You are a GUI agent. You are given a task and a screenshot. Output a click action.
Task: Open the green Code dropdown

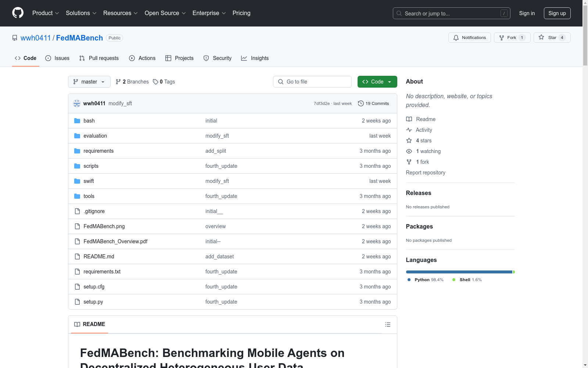click(377, 82)
